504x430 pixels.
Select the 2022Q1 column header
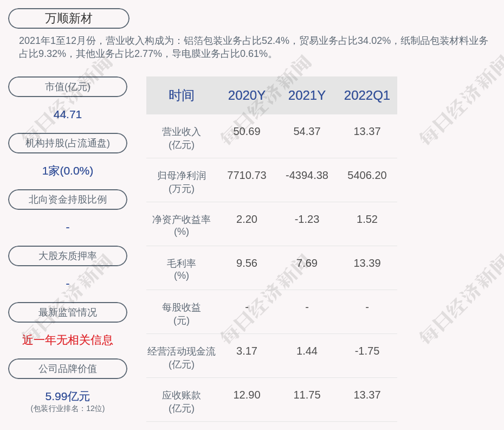click(x=367, y=95)
